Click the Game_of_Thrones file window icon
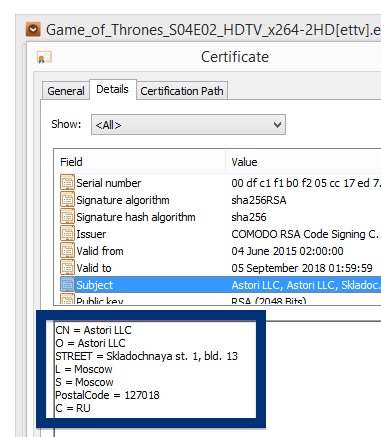The width and height of the screenshot is (381, 437). tap(33, 29)
